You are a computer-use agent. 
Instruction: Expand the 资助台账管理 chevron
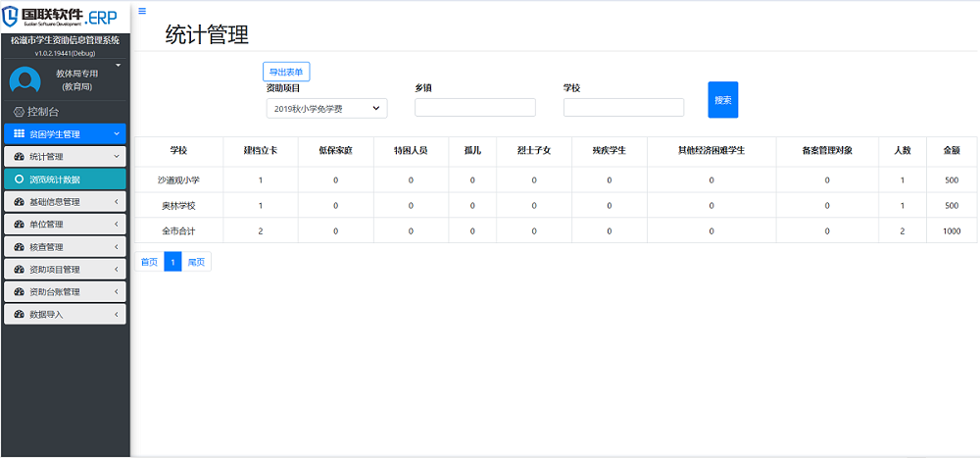(x=117, y=291)
